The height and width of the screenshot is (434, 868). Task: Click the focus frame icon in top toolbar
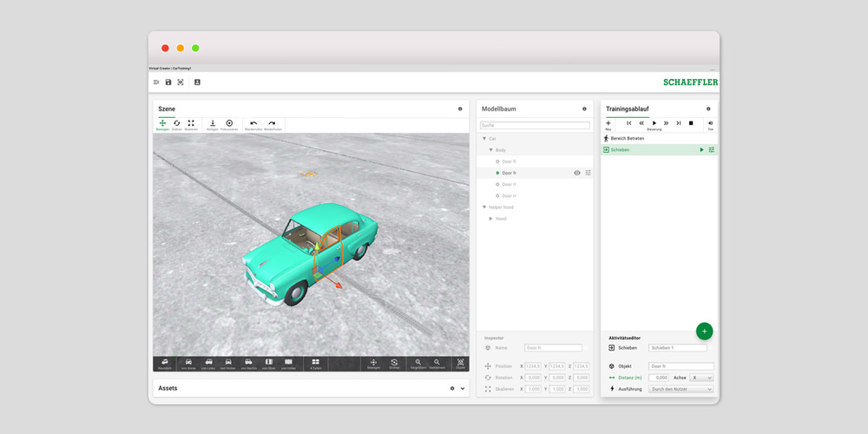[x=181, y=82]
